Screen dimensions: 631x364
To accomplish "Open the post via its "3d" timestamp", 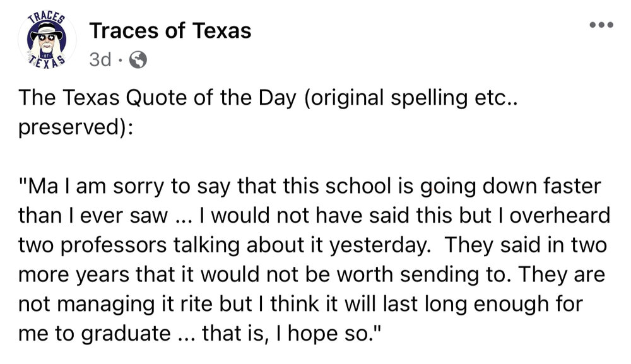I will pyautogui.click(x=100, y=60).
